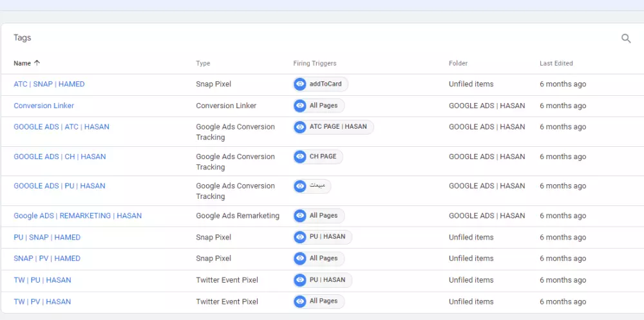Open the GOOGLE ADS | PU | HASAN tag
Screen dimensions: 644x320
[59, 186]
